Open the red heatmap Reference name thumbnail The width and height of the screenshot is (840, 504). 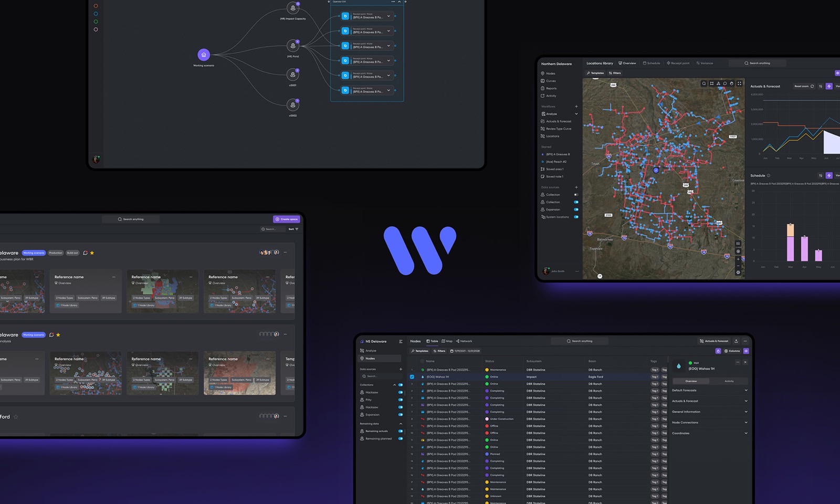click(x=239, y=373)
